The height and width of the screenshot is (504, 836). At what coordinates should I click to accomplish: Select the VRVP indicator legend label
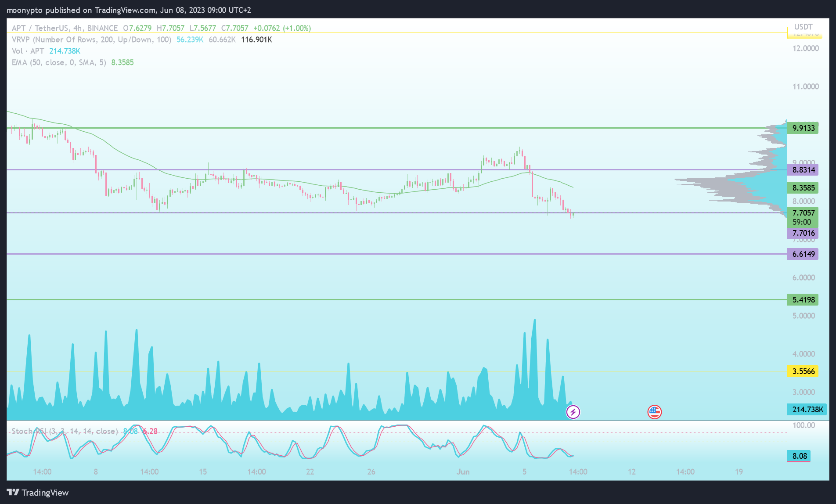point(91,40)
